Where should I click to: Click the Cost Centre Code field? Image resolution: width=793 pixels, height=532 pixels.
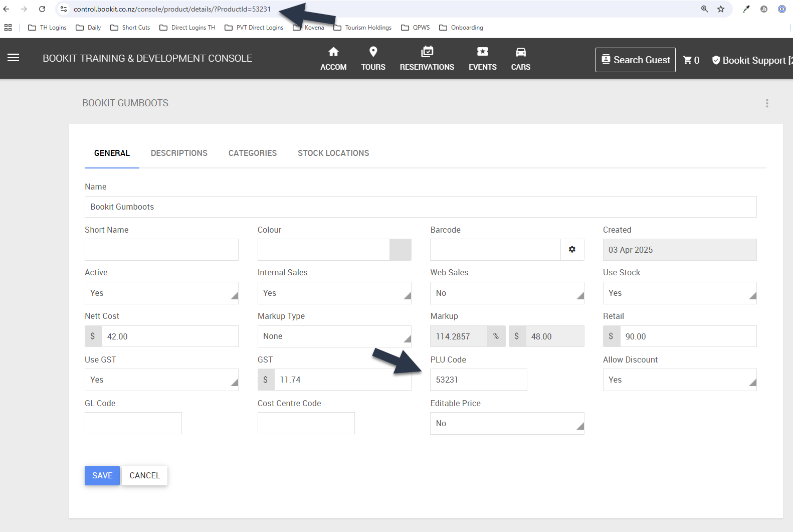(306, 423)
